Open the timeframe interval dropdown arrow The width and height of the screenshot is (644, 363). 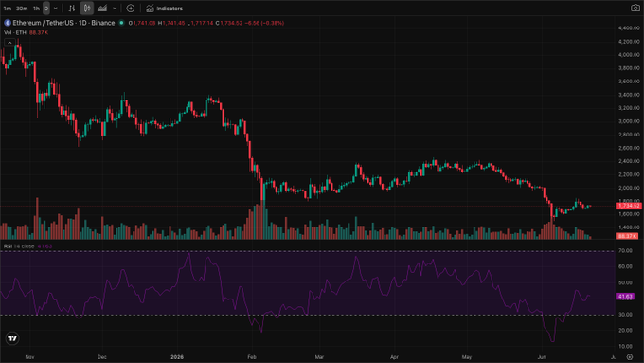56,9
